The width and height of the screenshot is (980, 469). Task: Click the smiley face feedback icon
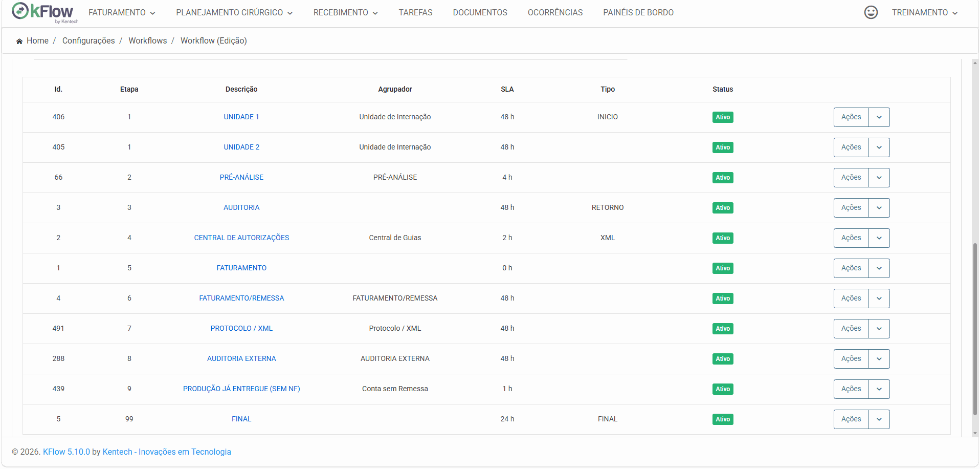(x=871, y=12)
